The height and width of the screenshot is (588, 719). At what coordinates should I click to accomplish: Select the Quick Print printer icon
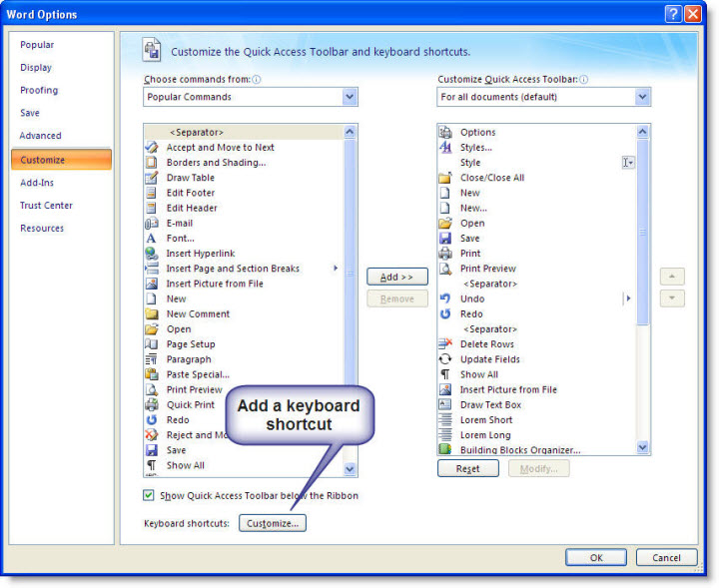152,404
